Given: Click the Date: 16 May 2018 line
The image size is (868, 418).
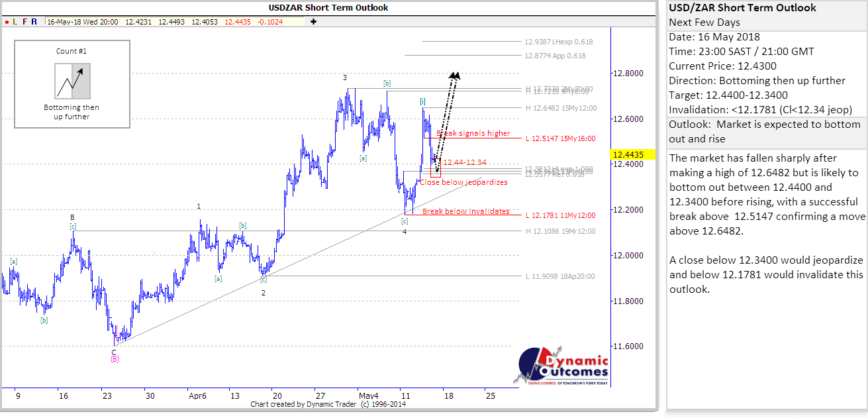Looking at the screenshot, I should click(714, 37).
